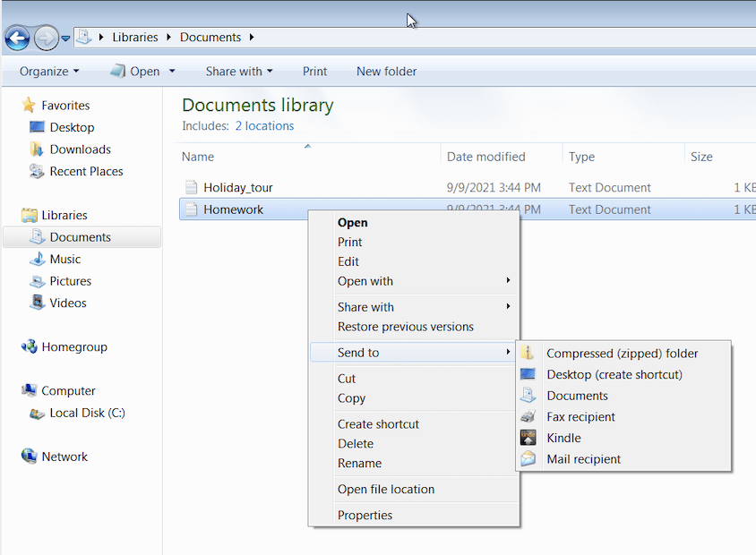Expand the Open with submenu arrow
This screenshot has width=756, height=555.
tap(509, 281)
